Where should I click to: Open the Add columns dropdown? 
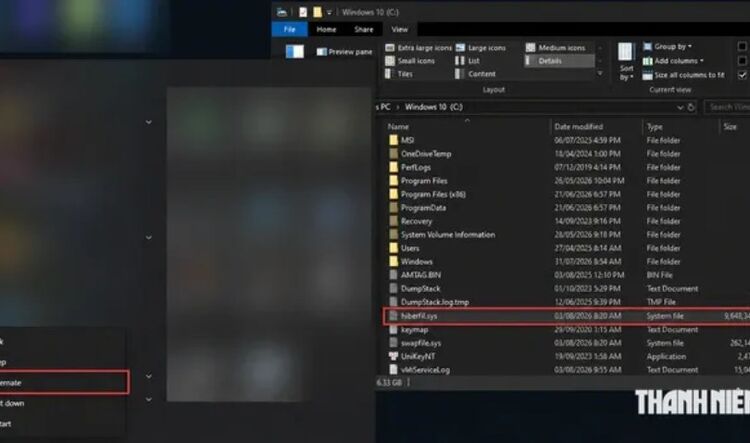click(673, 61)
